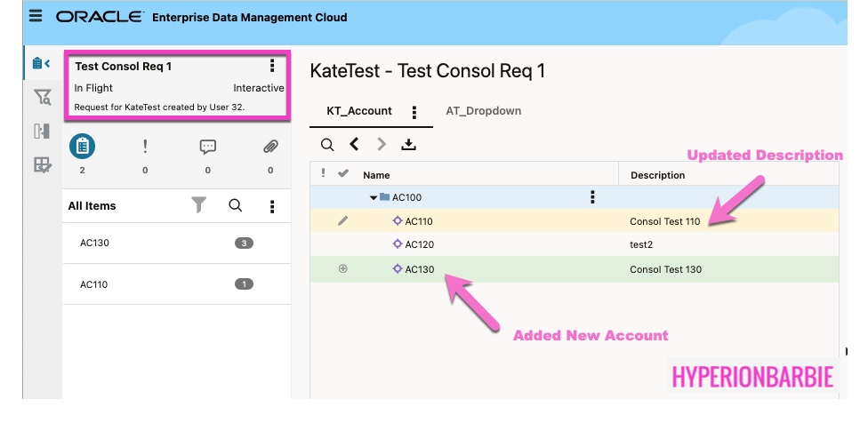Open the validation grid sidebar icon

click(42, 164)
